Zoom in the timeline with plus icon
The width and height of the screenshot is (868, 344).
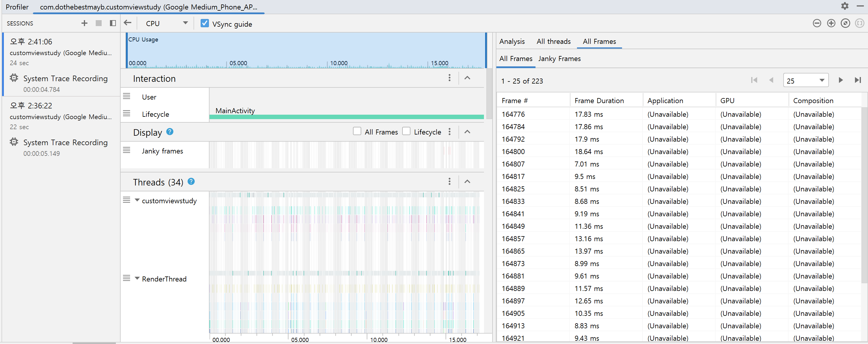pyautogui.click(x=831, y=23)
